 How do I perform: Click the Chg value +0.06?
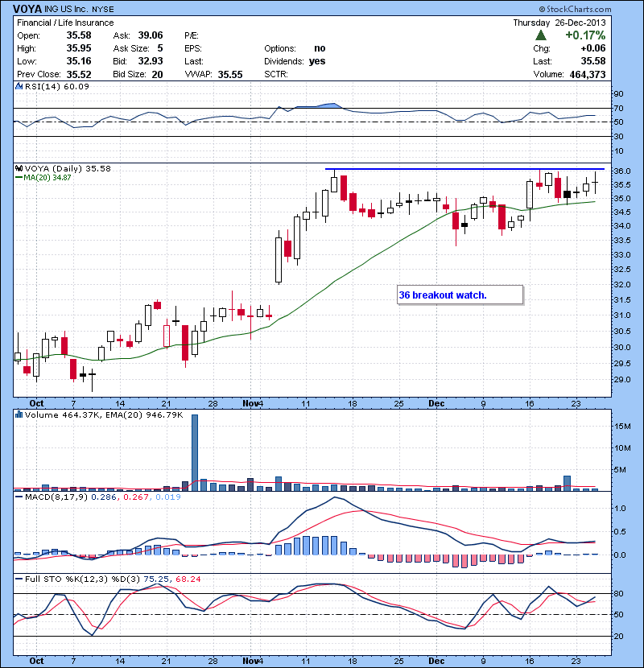[592, 48]
